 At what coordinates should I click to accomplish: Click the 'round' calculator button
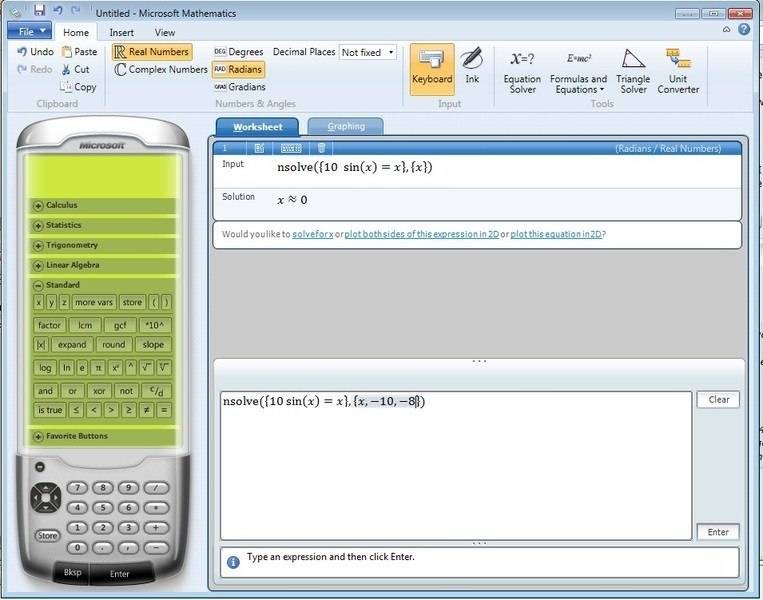click(113, 345)
